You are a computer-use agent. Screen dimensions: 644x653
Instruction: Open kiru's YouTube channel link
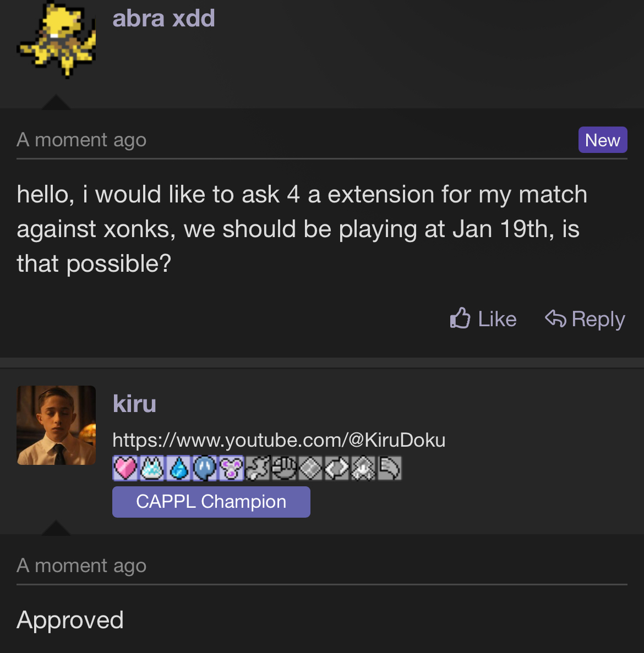pos(279,440)
